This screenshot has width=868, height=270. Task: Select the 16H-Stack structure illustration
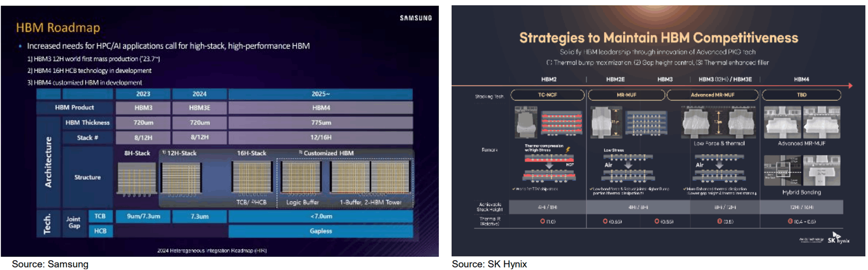252,177
